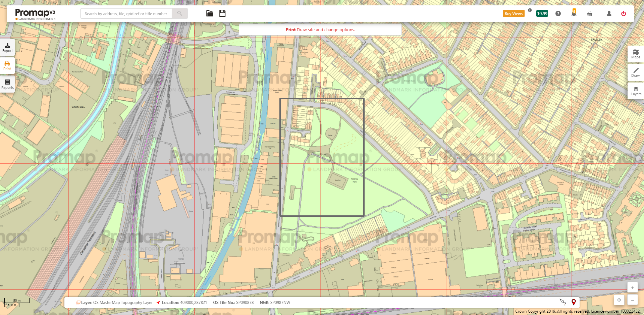This screenshot has width=644, height=315.
Task: Open the shopping basket icon
Action: pos(590,14)
